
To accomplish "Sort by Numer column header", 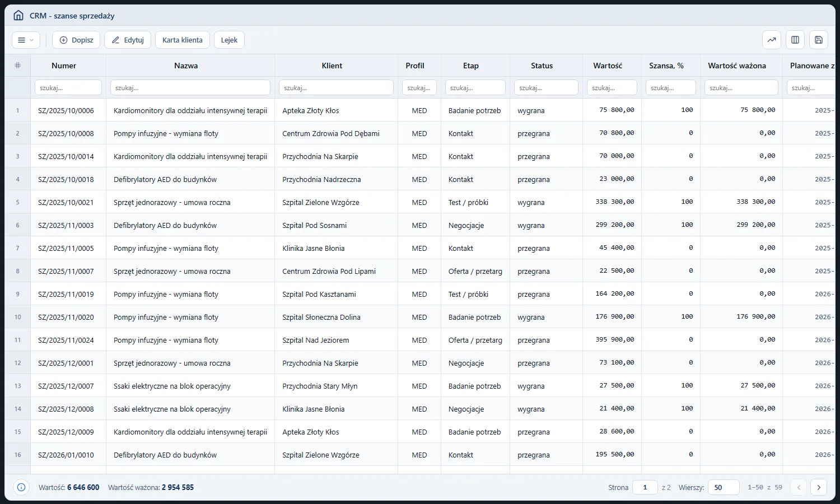I will click(64, 66).
